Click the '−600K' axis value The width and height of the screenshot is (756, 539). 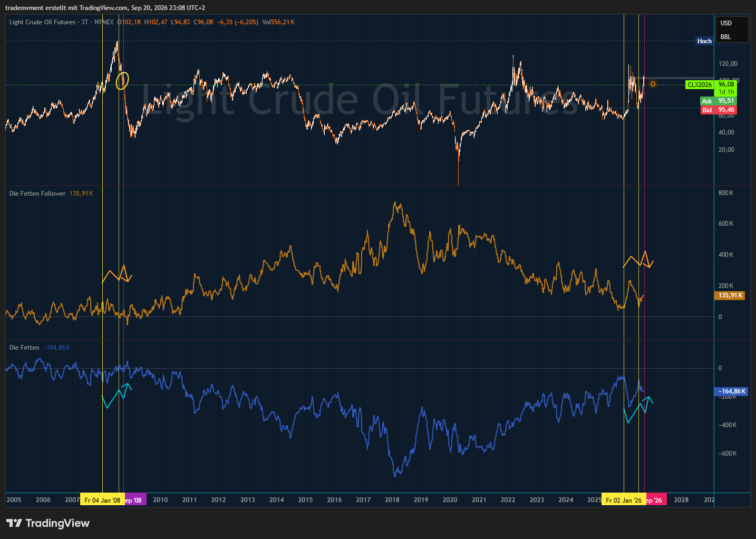coord(728,454)
